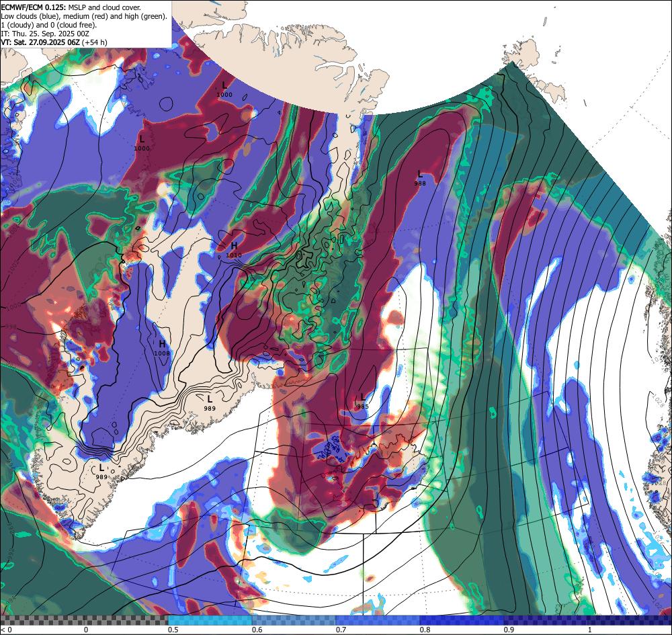
Task: Click the L 988 low pressure marker
Action: pos(420,178)
